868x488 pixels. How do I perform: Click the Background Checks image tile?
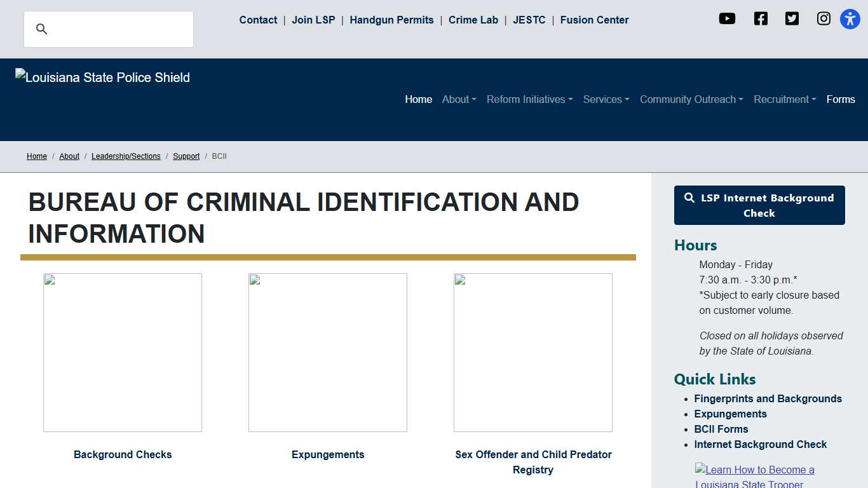[x=123, y=353]
